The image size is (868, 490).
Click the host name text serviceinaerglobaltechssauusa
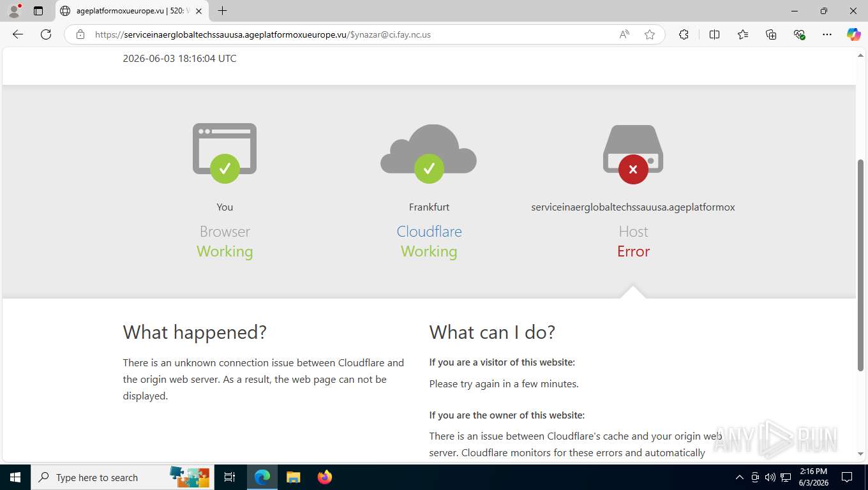pyautogui.click(x=633, y=207)
